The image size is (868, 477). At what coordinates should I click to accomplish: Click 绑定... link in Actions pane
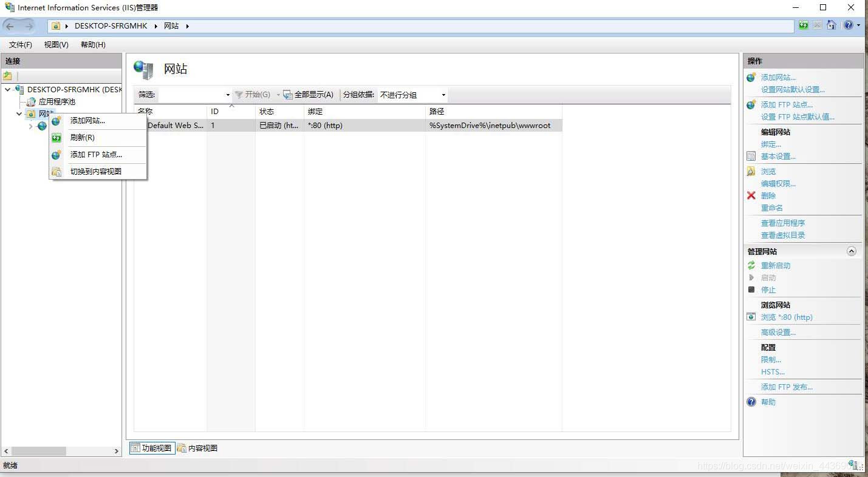point(771,144)
